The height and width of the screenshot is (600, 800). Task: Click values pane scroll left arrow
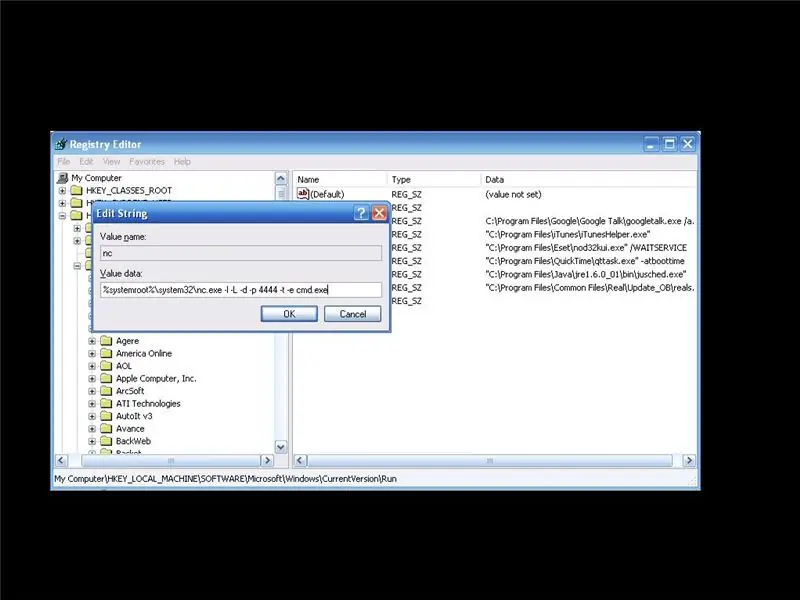301,460
